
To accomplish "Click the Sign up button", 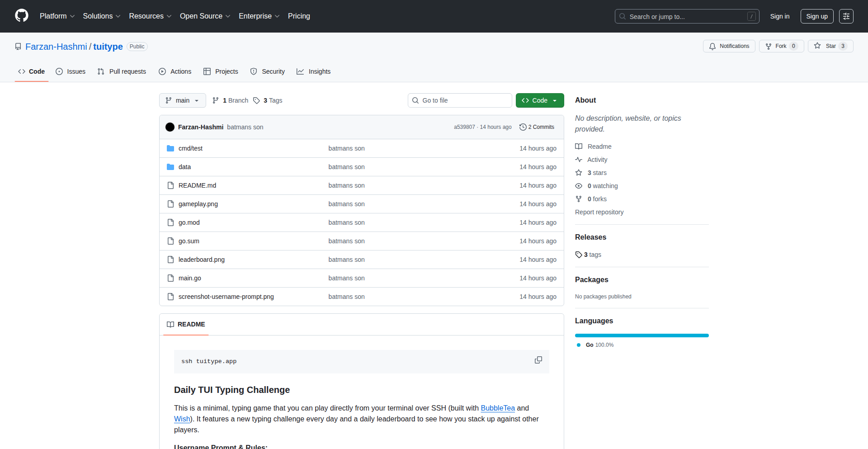I will (816, 16).
